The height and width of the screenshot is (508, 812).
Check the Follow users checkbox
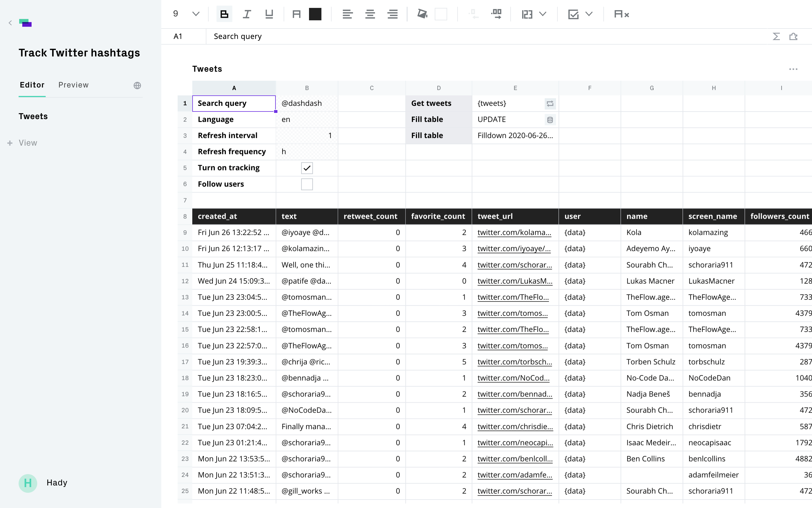tap(307, 184)
